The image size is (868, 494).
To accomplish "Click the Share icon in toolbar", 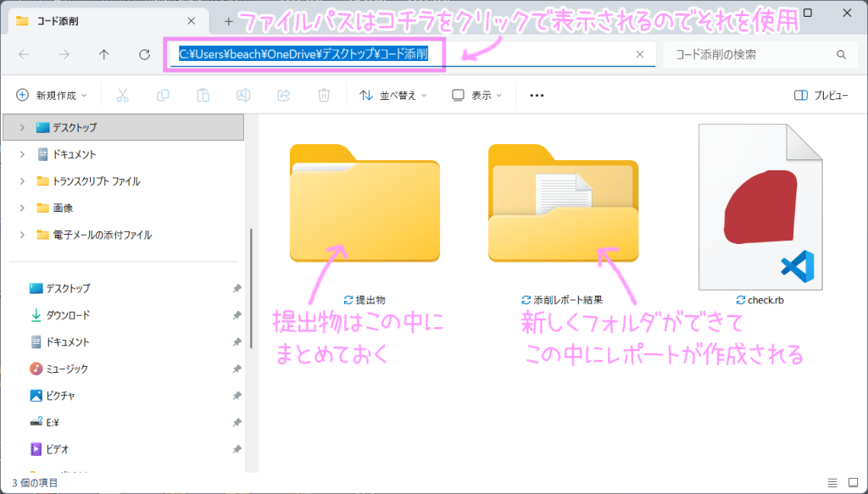I will pos(284,96).
